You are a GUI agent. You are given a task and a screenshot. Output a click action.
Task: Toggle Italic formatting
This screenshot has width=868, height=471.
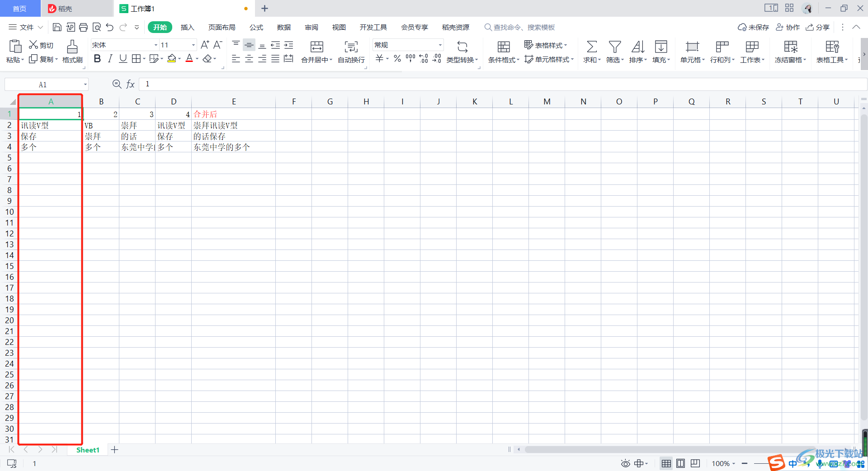(110, 59)
